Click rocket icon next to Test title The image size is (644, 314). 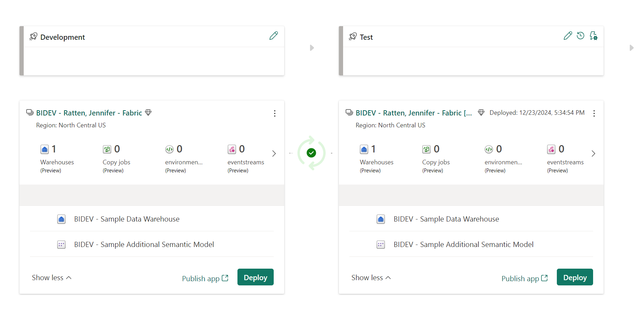click(x=353, y=36)
